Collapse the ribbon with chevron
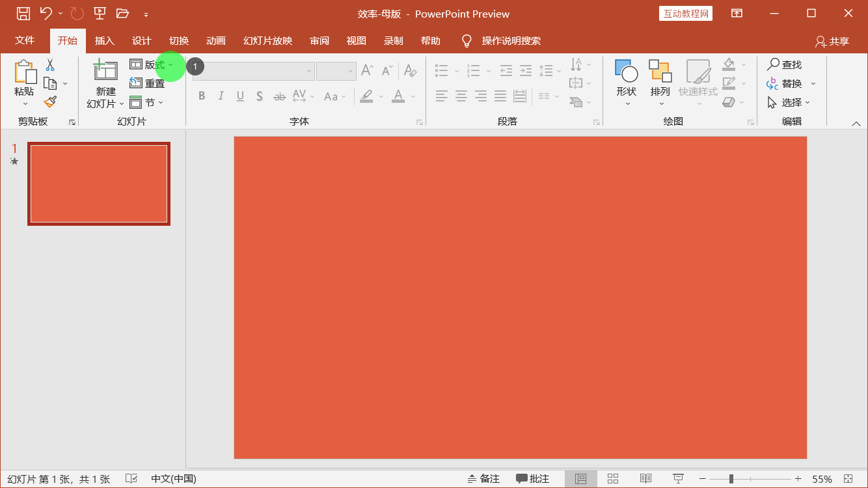 856,124
